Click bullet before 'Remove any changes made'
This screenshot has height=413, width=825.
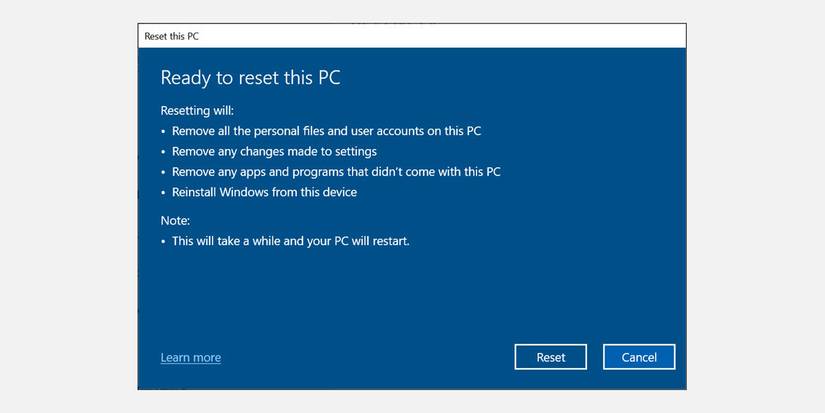pos(163,152)
